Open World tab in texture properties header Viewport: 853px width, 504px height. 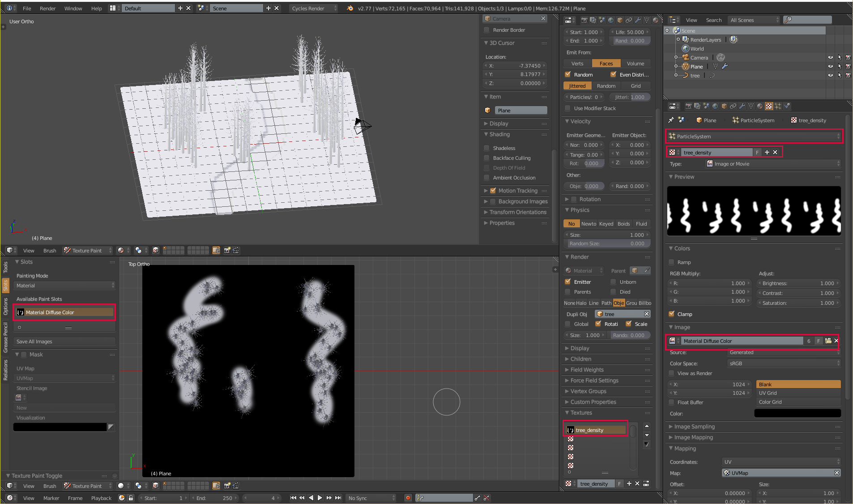click(715, 106)
